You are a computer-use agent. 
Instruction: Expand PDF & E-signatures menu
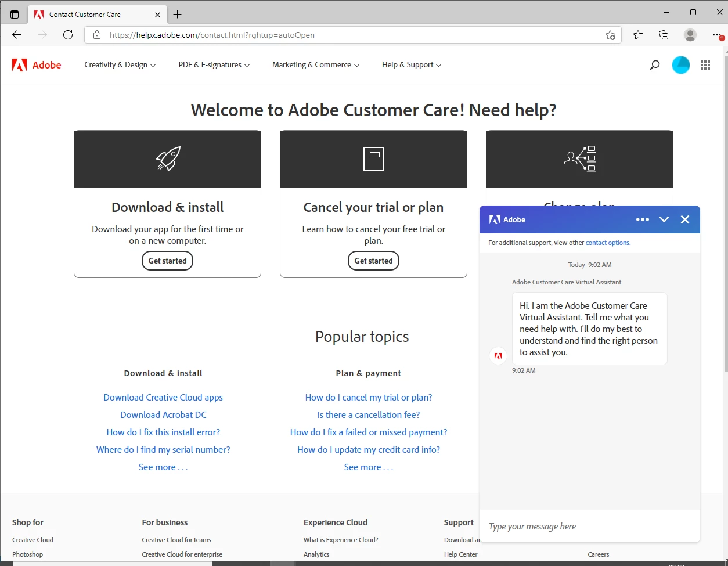(214, 65)
